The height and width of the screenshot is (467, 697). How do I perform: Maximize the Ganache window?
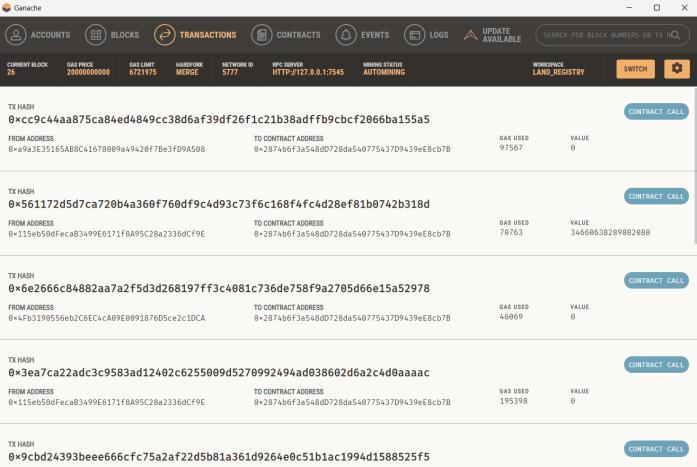(657, 8)
